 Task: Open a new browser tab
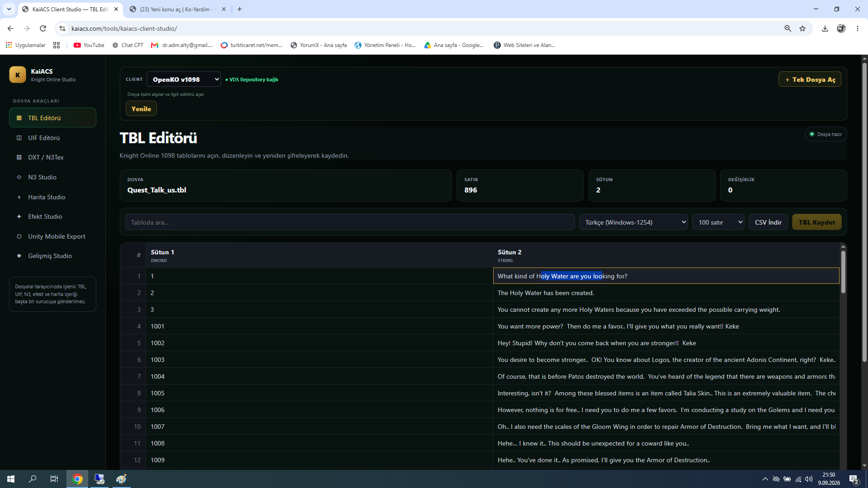tap(240, 9)
